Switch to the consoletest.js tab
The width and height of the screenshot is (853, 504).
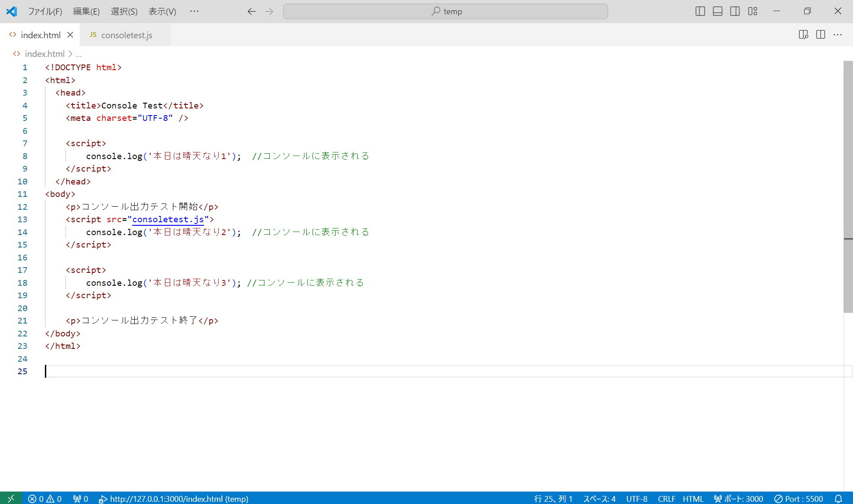126,35
